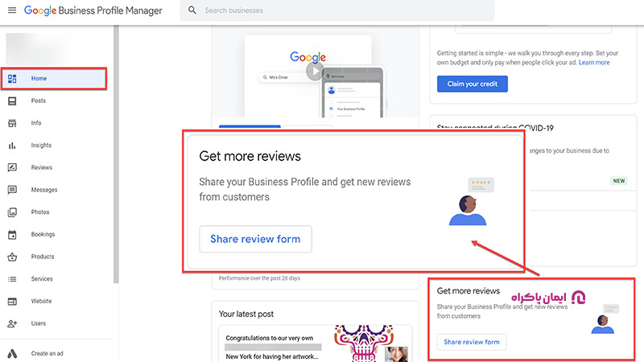The width and height of the screenshot is (644, 362).
Task: Play the Google intro video
Action: 315,72
